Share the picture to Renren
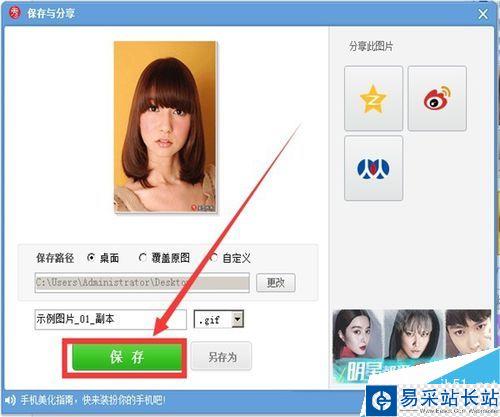 373,168
